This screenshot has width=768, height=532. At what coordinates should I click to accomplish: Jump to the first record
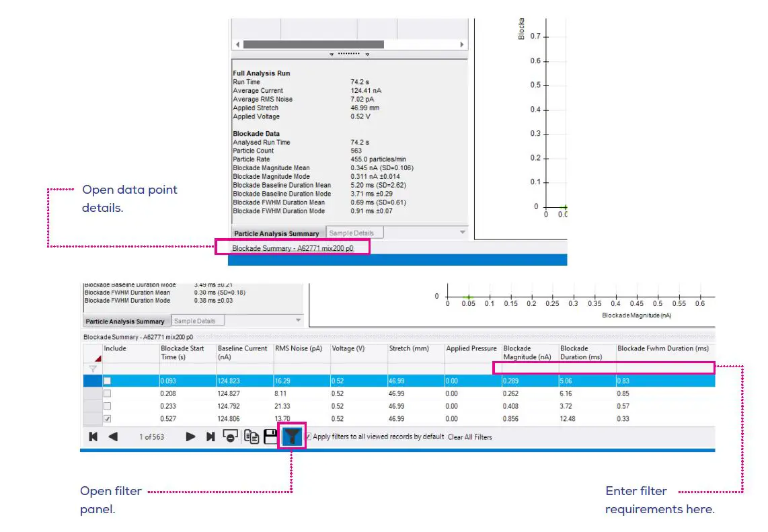coord(93,436)
